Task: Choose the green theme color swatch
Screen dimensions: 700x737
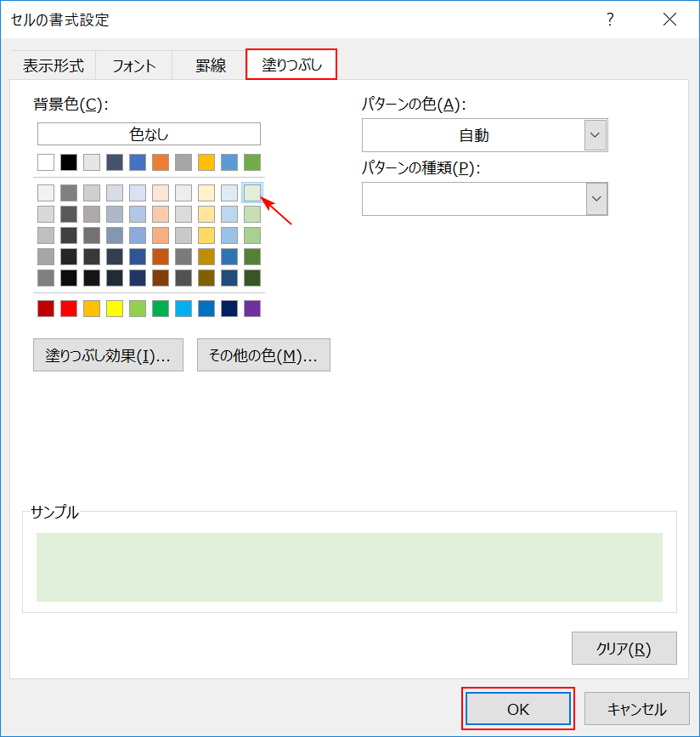Action: coord(251,162)
